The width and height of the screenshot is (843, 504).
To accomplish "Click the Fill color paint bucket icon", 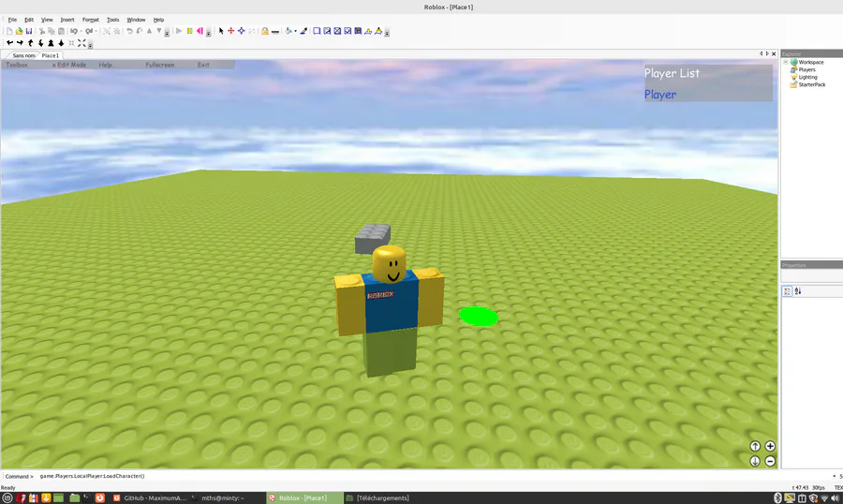I will point(288,31).
